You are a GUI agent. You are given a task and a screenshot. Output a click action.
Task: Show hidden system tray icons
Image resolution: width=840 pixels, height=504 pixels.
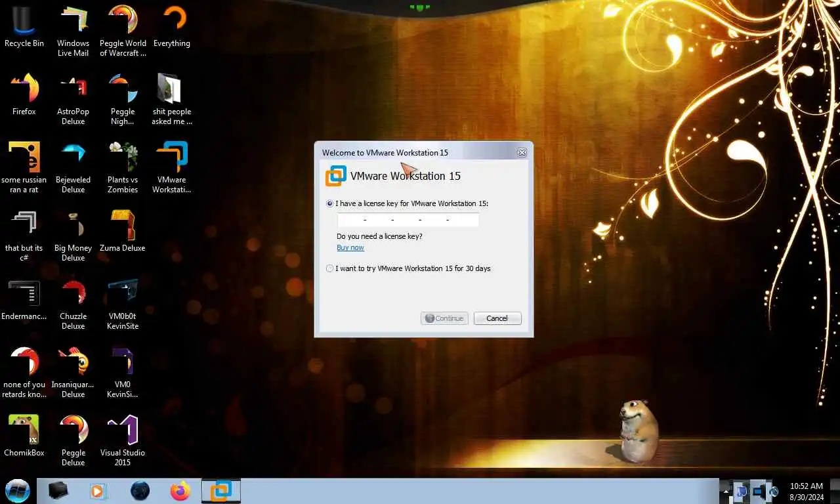pos(726,491)
